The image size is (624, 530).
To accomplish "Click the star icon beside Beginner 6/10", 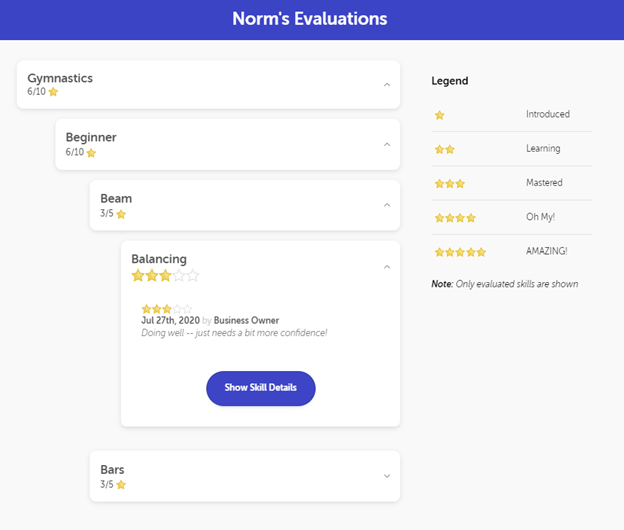I will coord(91,153).
